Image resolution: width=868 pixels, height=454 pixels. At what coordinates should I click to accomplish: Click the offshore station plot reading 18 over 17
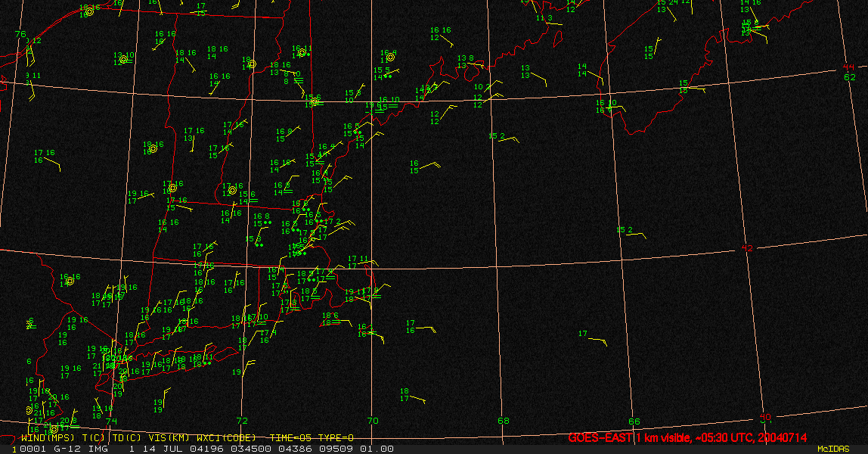click(405, 394)
